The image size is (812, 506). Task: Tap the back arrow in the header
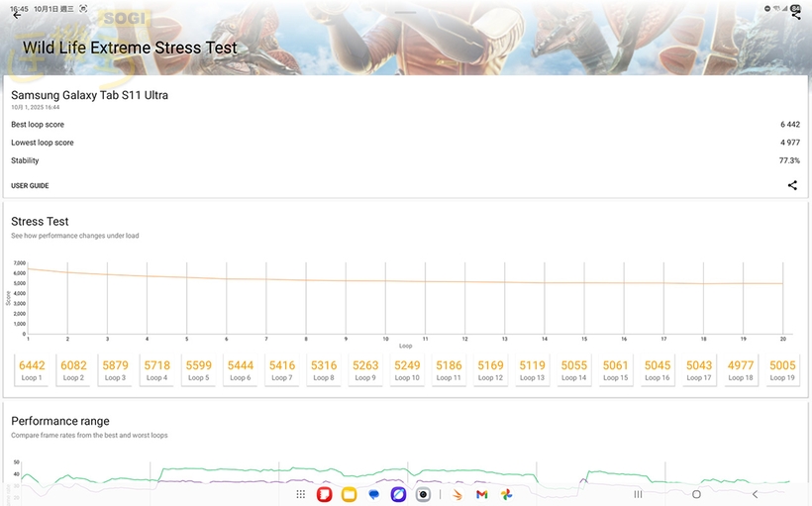click(x=16, y=15)
